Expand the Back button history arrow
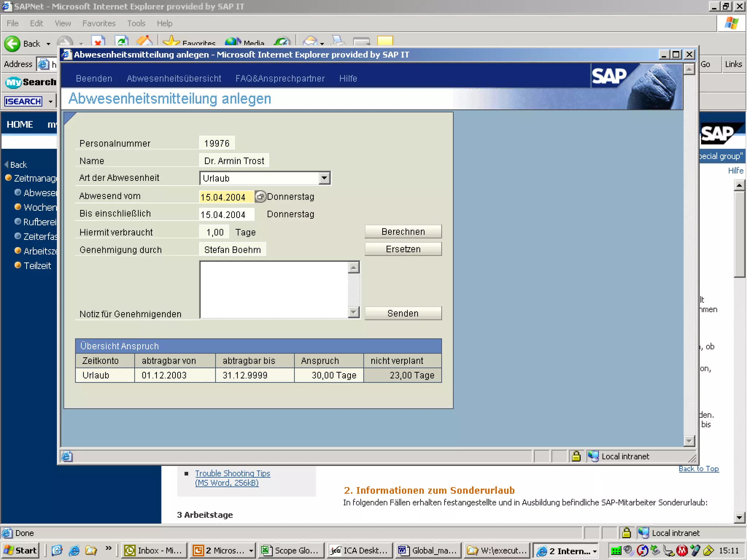The image size is (747, 560). pyautogui.click(x=48, y=44)
